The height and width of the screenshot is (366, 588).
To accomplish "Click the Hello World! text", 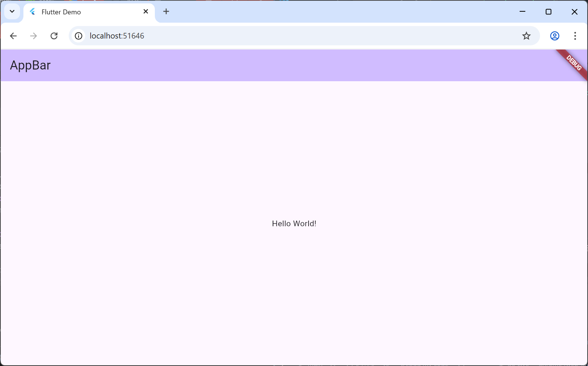I will 294,224.
